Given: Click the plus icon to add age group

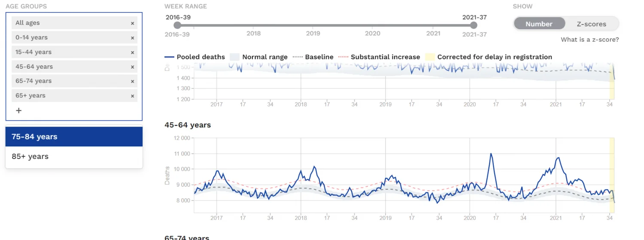Looking at the screenshot, I should pos(18,111).
